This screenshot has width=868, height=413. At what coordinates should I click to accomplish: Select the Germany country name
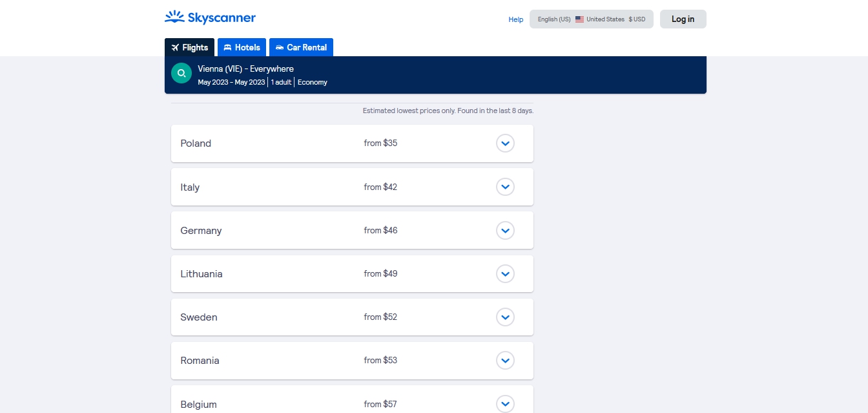pos(201,230)
